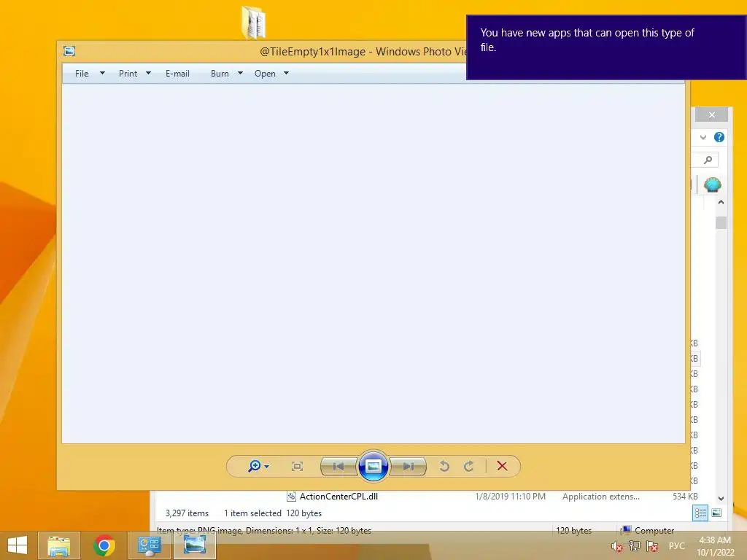Open the Windows Start button
This screenshot has width=747, height=560.
pos(18,545)
